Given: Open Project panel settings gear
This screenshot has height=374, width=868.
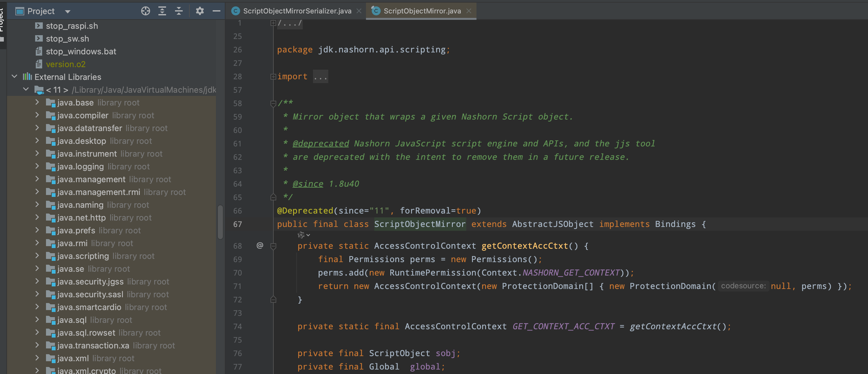Looking at the screenshot, I should (x=200, y=11).
